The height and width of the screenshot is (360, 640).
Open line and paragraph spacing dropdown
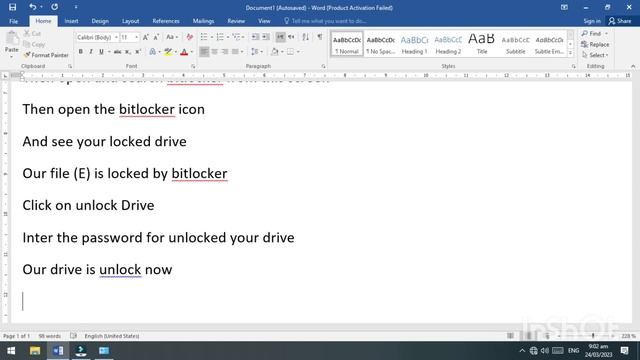[257, 52]
